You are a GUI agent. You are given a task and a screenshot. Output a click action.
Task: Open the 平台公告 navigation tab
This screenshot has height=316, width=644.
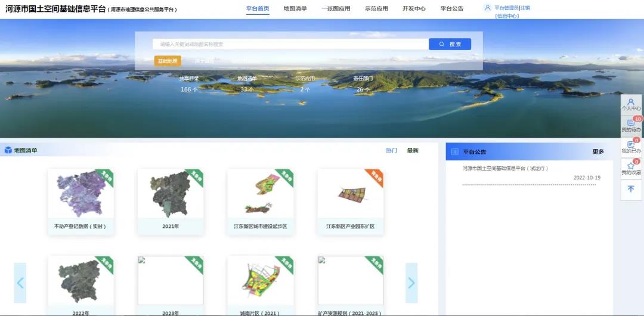click(x=452, y=8)
